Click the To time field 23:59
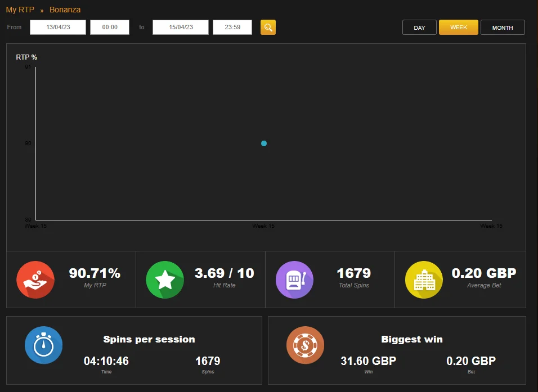Screen dimensions: 538x392 [x=232, y=27]
